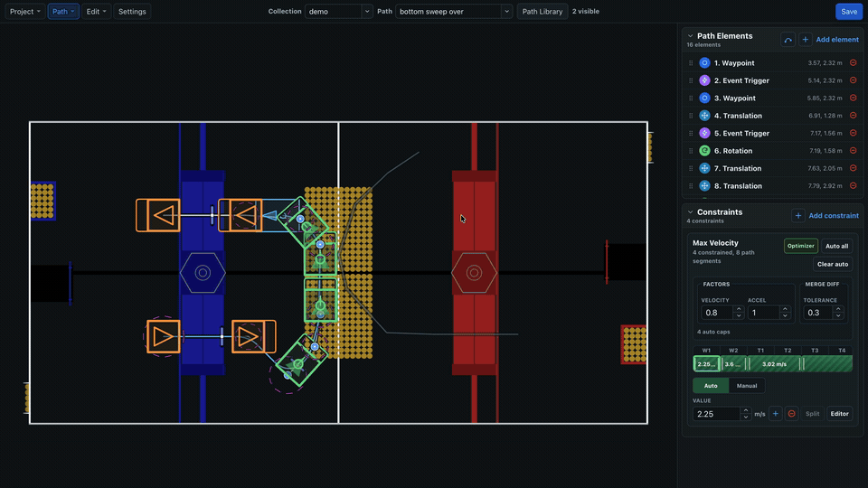Delete 4. Translation using its minus icon

point(853,115)
